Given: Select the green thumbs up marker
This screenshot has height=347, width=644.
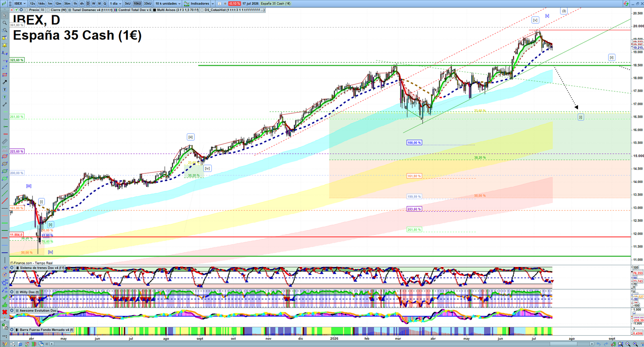Looking at the screenshot, I should click(4, 305).
